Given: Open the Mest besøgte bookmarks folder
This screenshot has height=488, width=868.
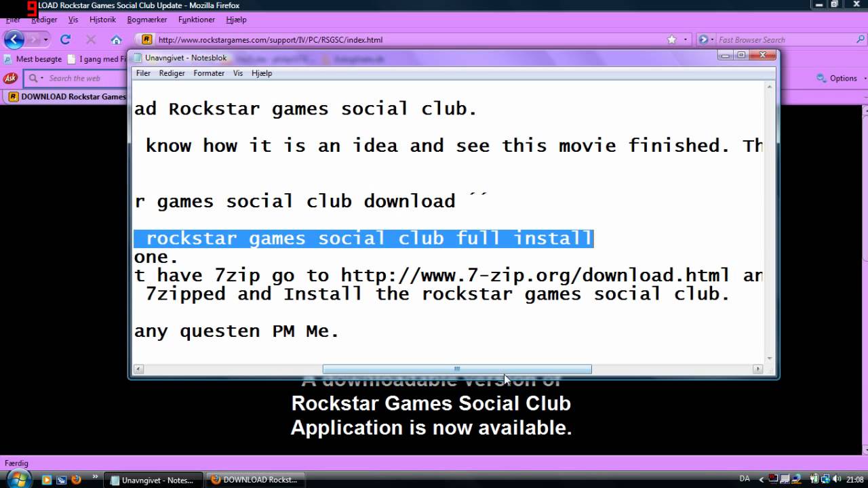Looking at the screenshot, I should click(33, 59).
